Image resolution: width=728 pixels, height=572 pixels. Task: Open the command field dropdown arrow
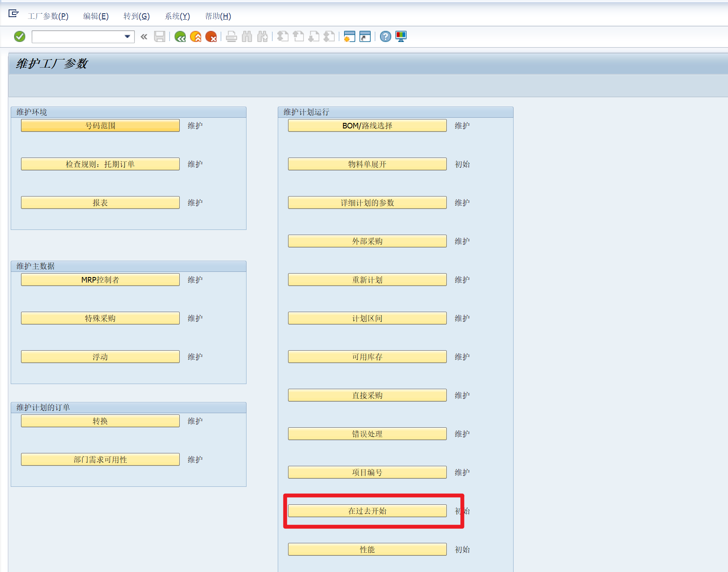(127, 36)
